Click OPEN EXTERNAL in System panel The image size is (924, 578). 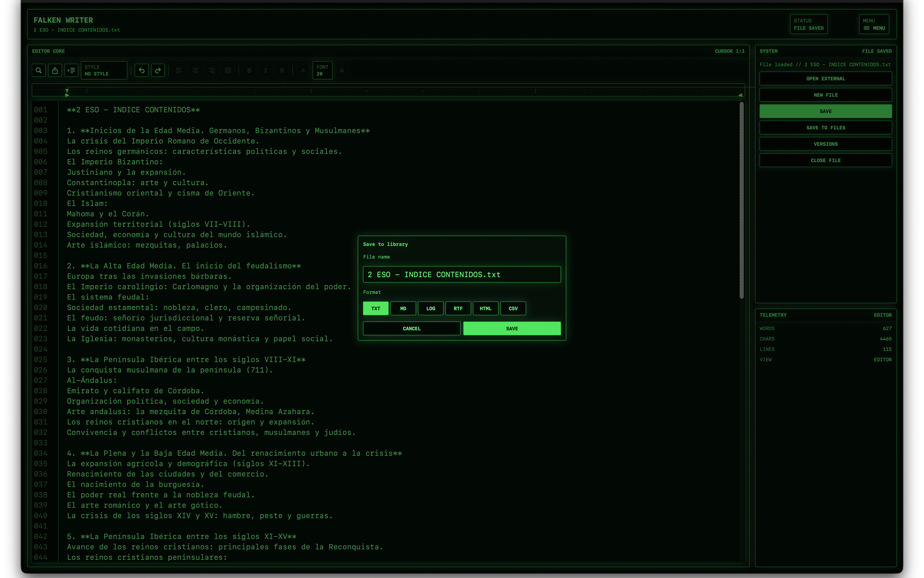pyautogui.click(x=826, y=79)
